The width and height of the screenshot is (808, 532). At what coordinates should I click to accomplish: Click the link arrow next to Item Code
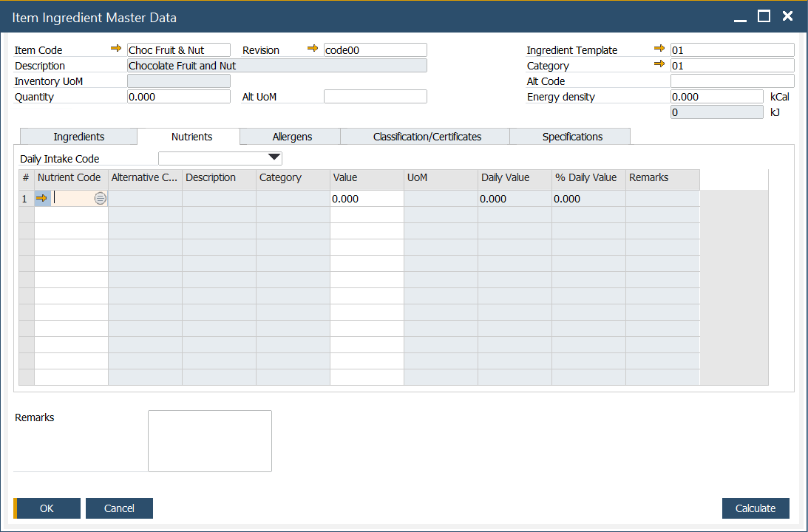click(x=116, y=49)
